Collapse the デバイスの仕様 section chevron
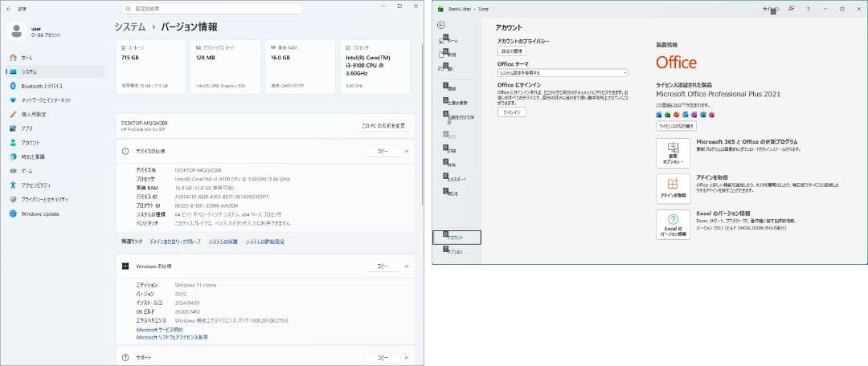Screen dimensions: 868x366 (x=407, y=151)
